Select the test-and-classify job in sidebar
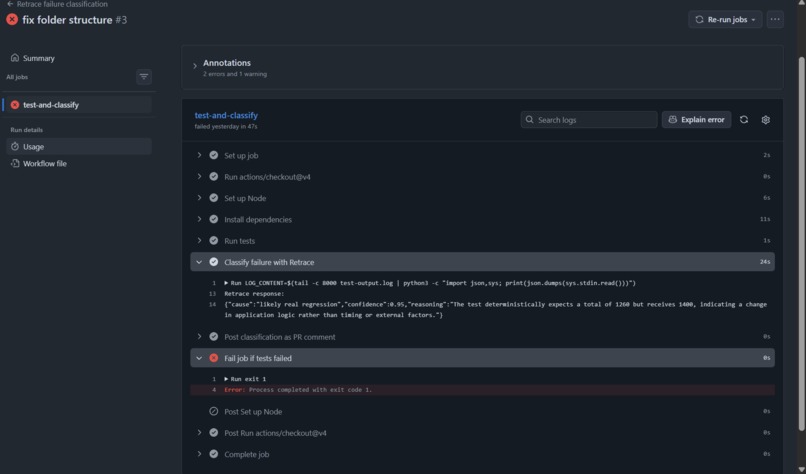The width and height of the screenshot is (806, 474). point(78,105)
